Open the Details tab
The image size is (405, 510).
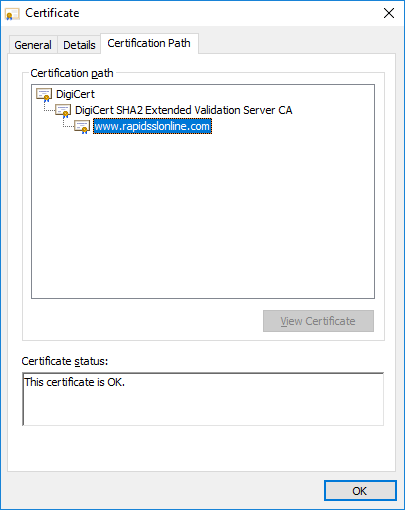pos(79,45)
